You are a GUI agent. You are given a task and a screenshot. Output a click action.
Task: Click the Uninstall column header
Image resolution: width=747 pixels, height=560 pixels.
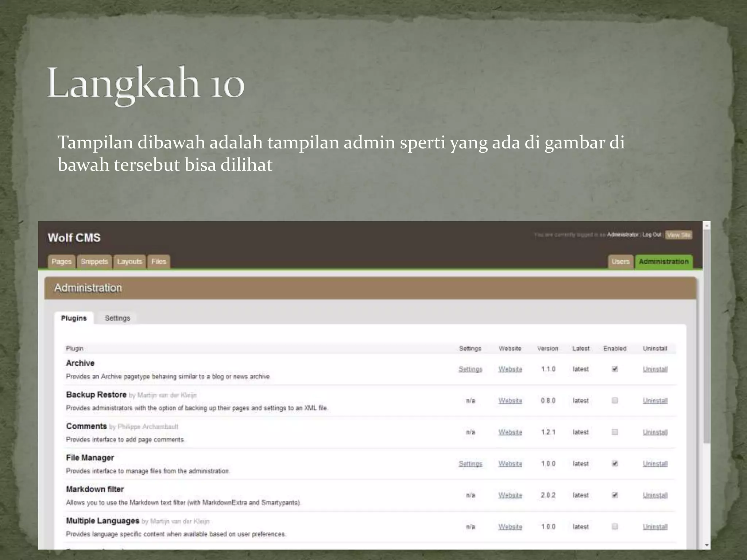[655, 349]
